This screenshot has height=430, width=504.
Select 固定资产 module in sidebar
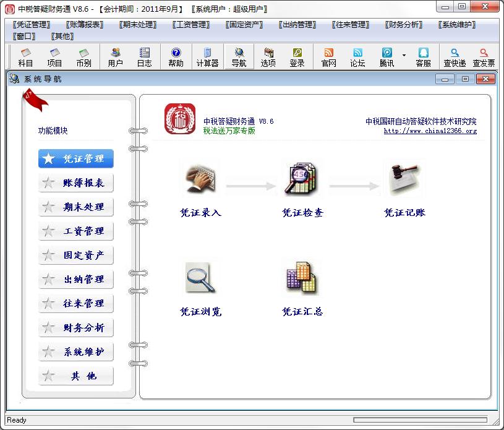(76, 255)
